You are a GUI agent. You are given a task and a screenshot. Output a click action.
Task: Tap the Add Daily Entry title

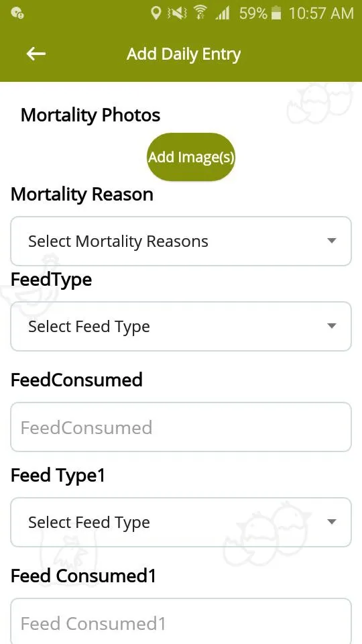click(x=184, y=54)
